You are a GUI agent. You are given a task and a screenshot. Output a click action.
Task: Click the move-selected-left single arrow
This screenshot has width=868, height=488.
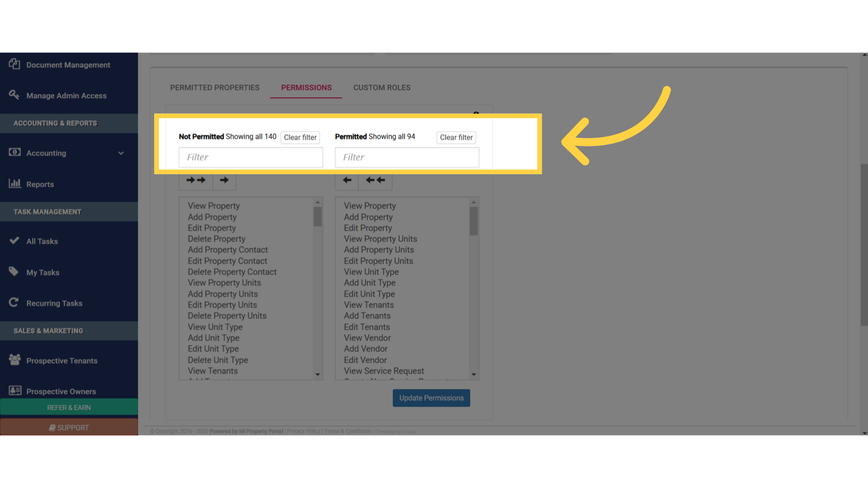347,179
